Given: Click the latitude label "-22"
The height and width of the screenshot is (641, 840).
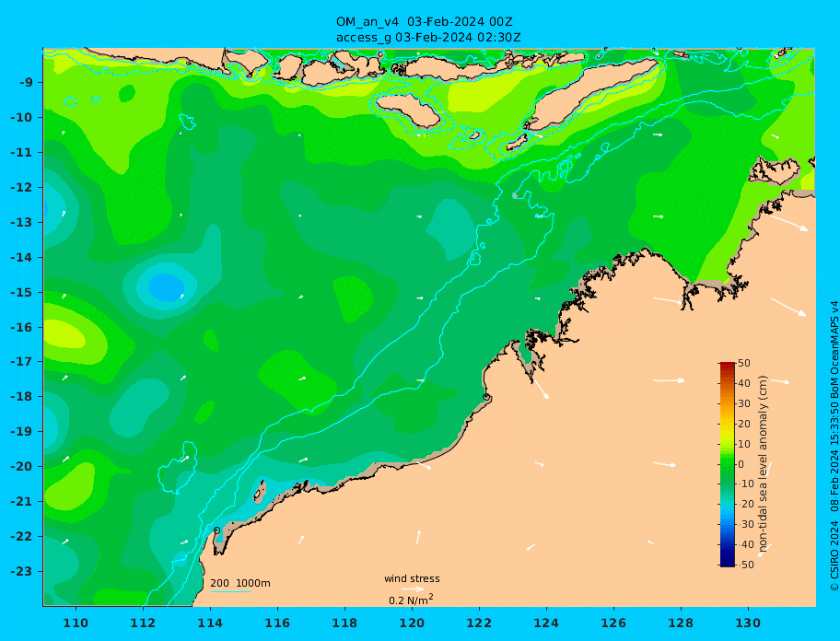Looking at the screenshot, I should (x=22, y=537).
